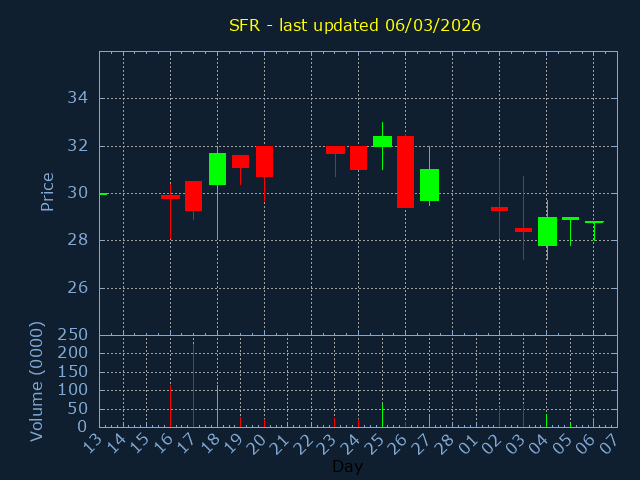Select the large red candlestick on day 26
The width and height of the screenshot is (640, 480).
(x=405, y=172)
